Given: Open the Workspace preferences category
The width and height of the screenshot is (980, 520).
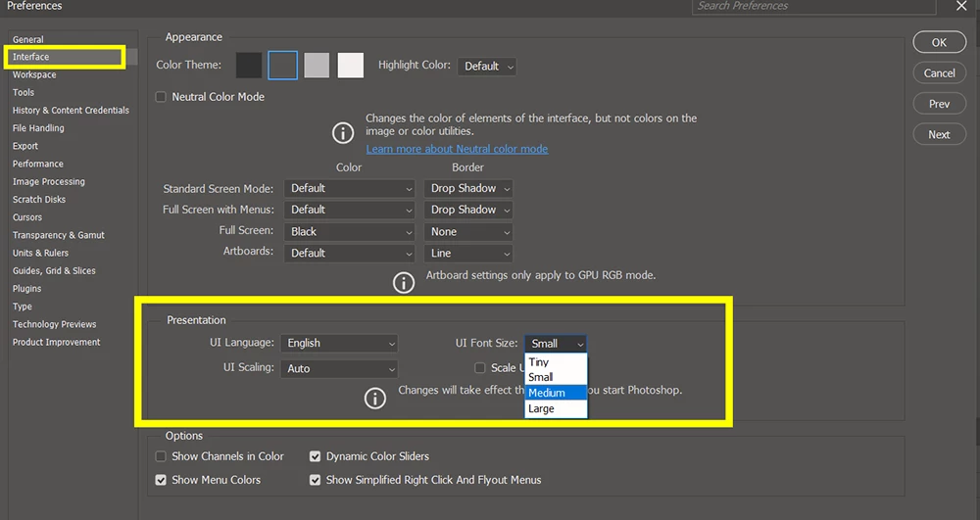Looking at the screenshot, I should point(34,74).
